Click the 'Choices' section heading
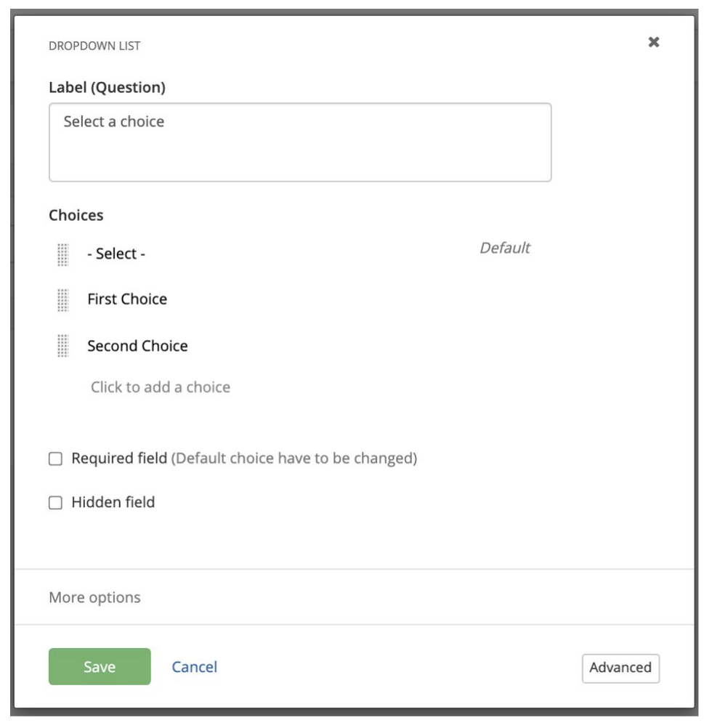 [76, 215]
